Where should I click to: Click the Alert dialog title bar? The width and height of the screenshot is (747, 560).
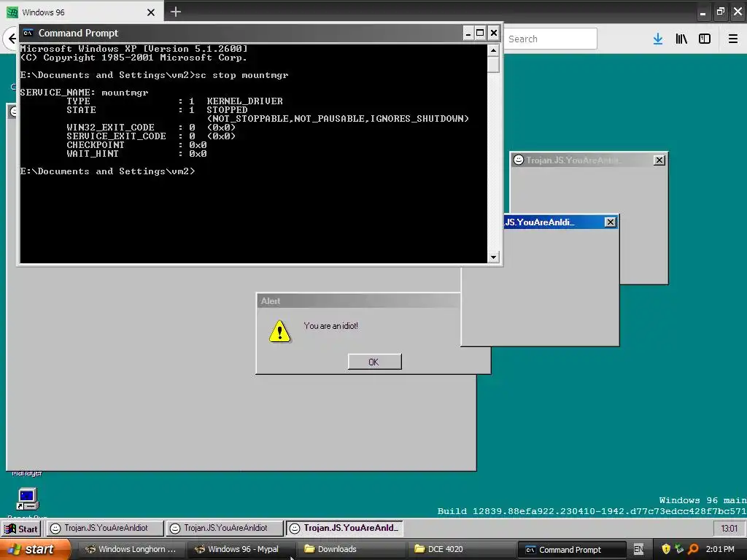pos(359,301)
